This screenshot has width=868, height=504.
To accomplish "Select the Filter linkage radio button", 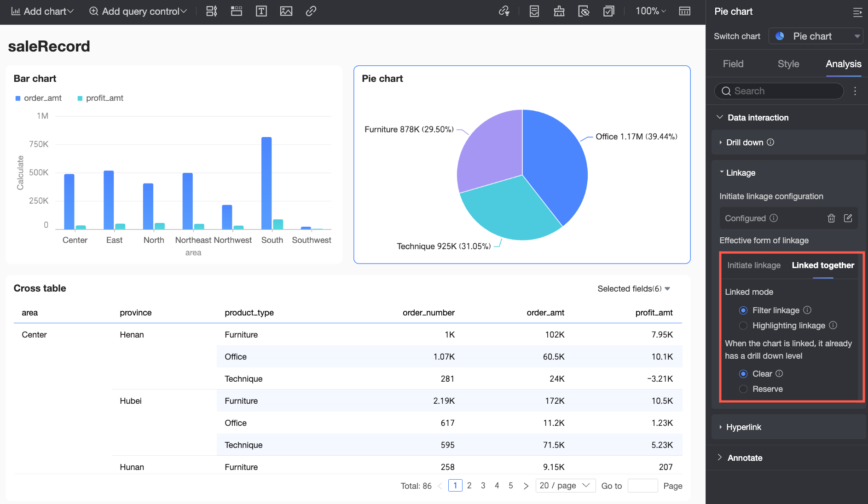I will 743,310.
